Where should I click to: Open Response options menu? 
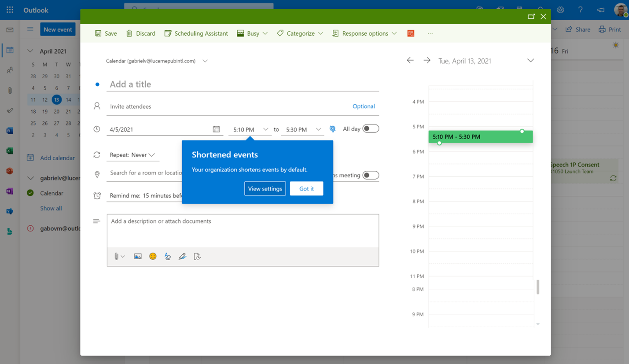tap(364, 33)
